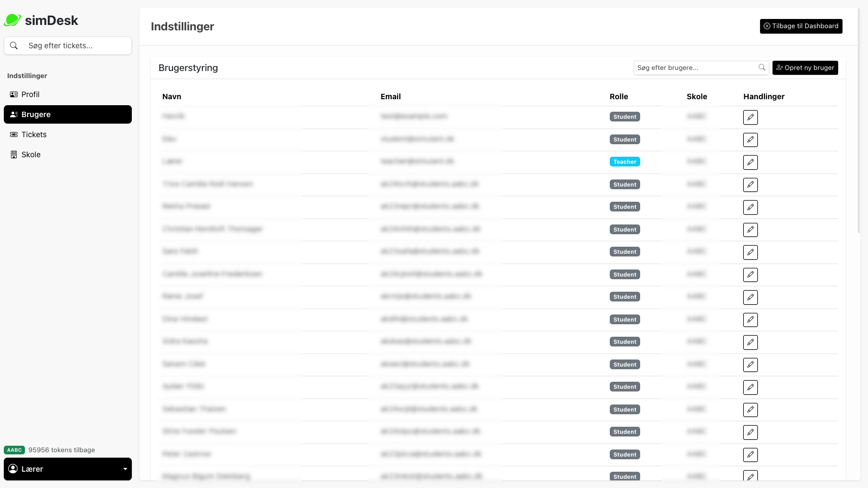
Task: Open the Lærer account dropdown
Action: point(68,469)
